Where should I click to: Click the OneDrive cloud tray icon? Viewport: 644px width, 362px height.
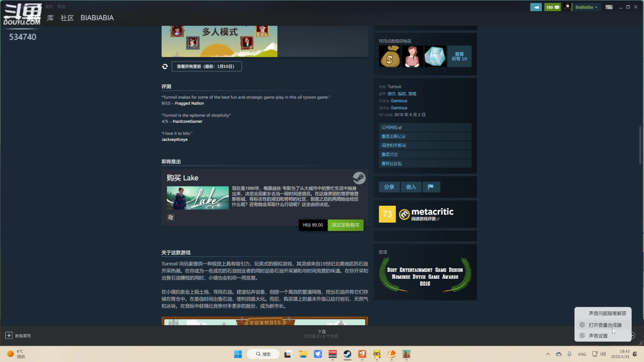point(558,354)
